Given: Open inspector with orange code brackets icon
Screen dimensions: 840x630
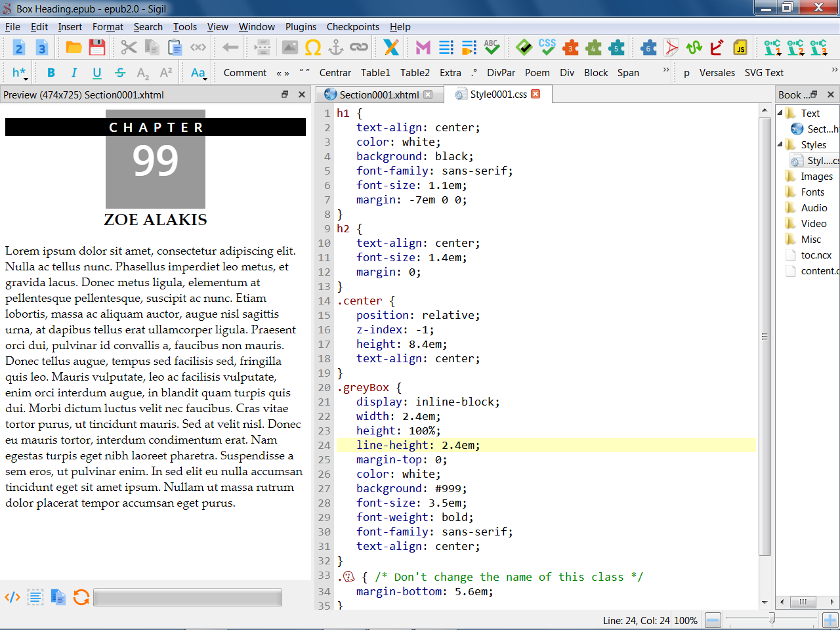Looking at the screenshot, I should click(x=12, y=597).
